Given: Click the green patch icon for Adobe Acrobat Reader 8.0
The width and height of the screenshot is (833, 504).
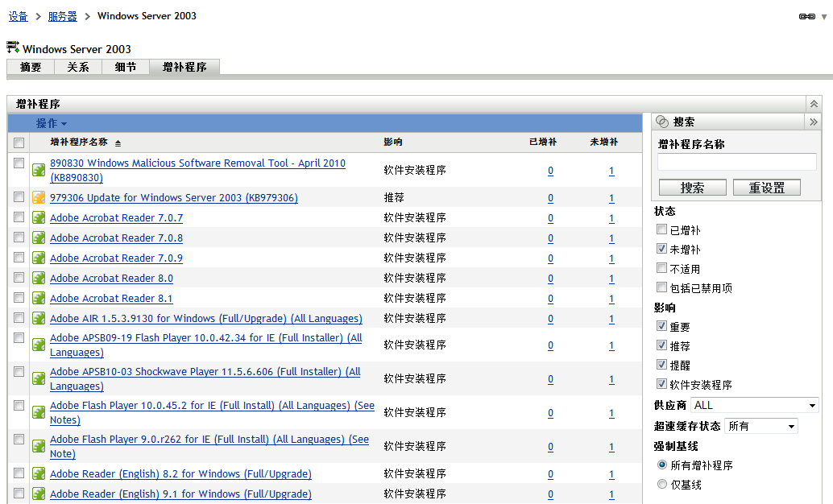Looking at the screenshot, I should click(x=39, y=278).
